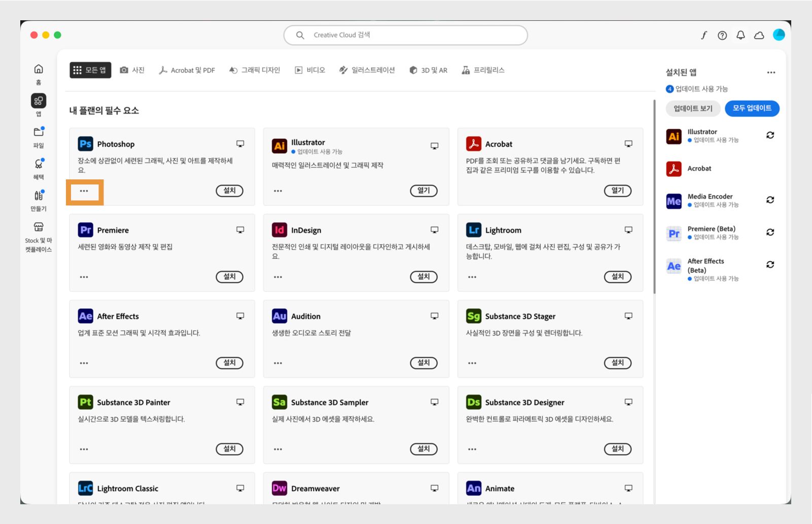
Task: Switch to the 모든 앱 tab
Action: coord(90,70)
